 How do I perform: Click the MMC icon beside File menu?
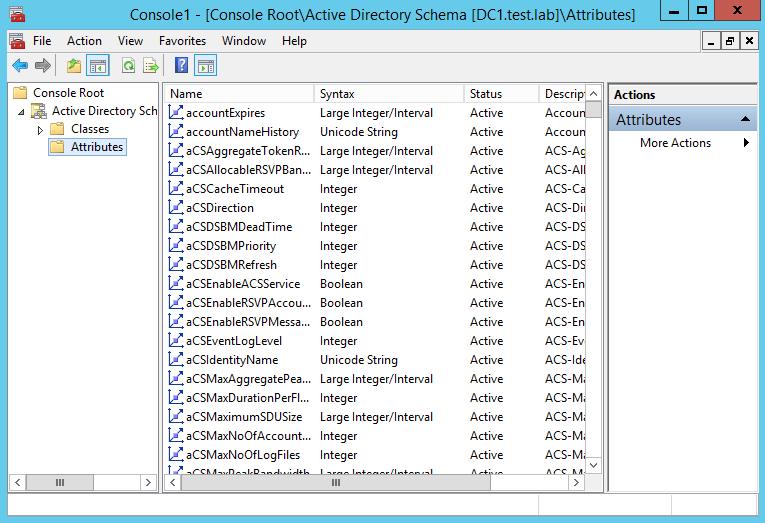(x=17, y=41)
